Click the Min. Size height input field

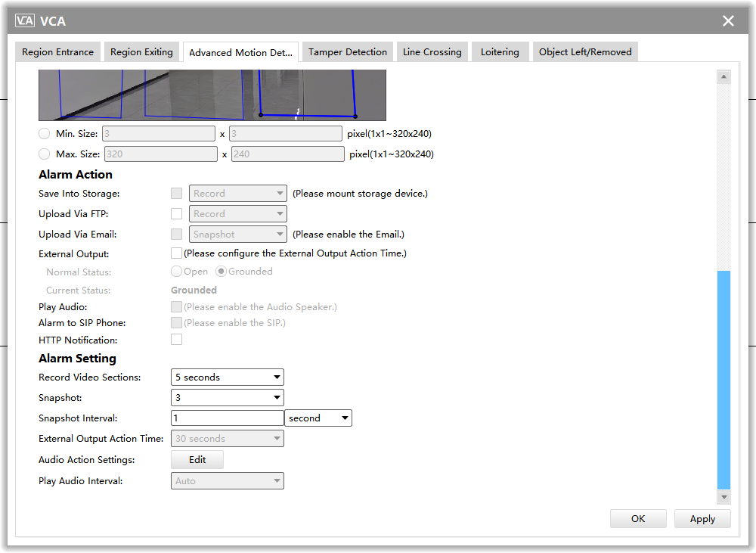click(286, 134)
